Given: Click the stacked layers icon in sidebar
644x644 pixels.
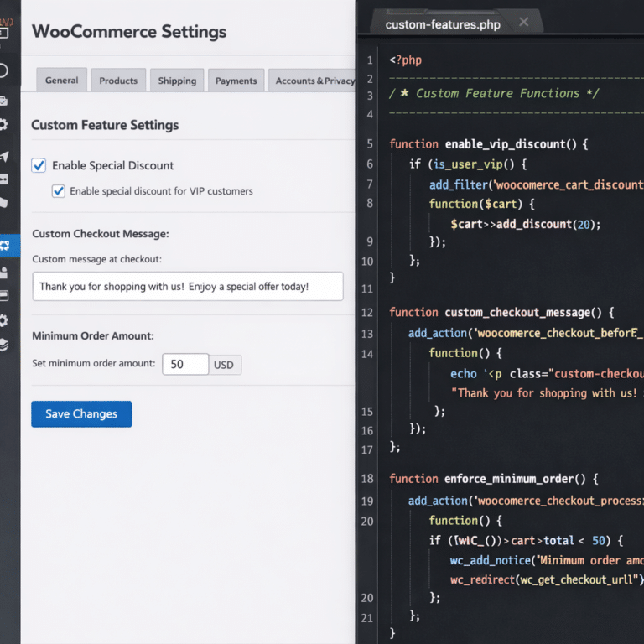Looking at the screenshot, I should point(3,345).
